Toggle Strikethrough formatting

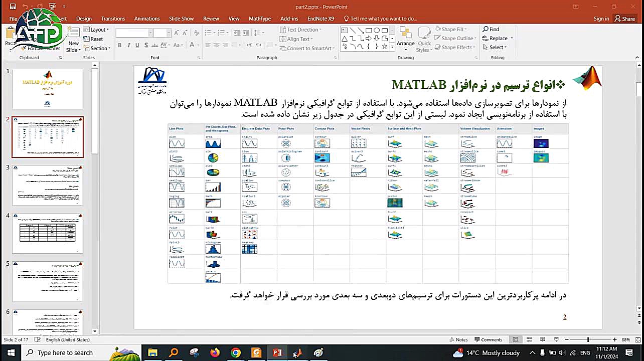[x=156, y=45]
